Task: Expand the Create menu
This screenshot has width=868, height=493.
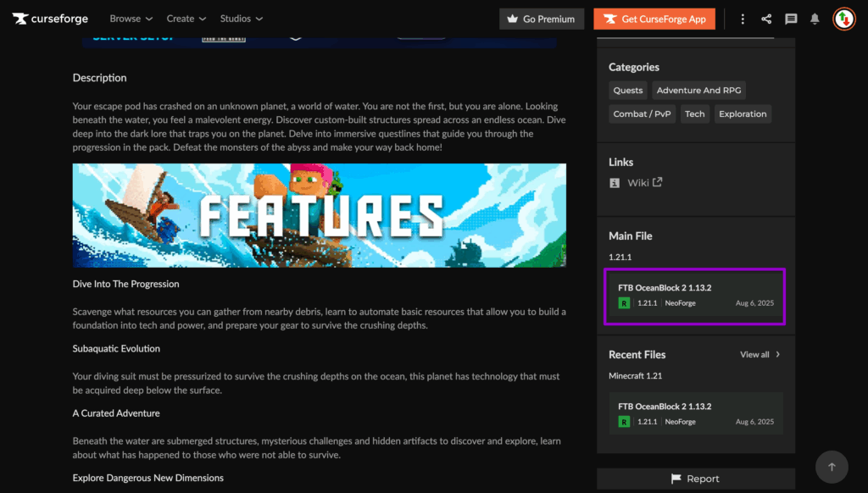Action: click(x=186, y=18)
